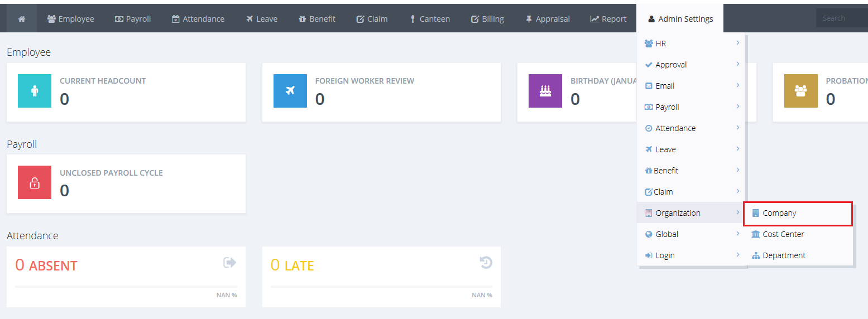Click the Current Headcount person icon
The image size is (868, 319).
(35, 91)
